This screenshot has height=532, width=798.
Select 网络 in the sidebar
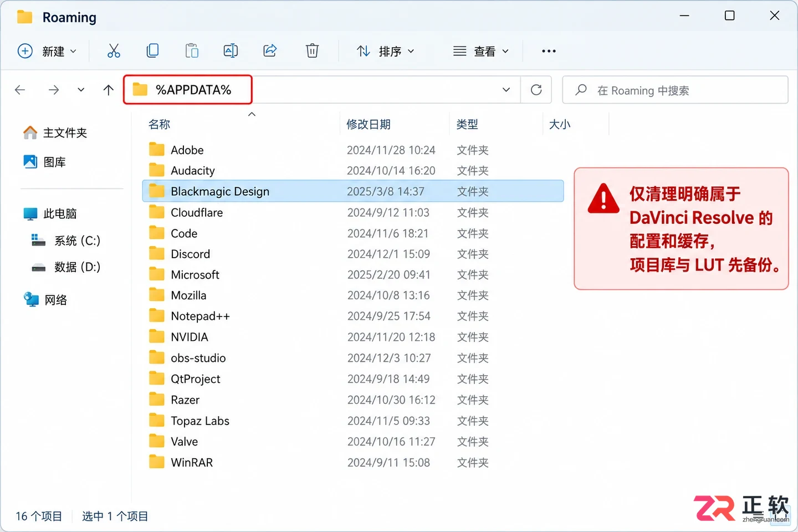[x=45, y=300]
